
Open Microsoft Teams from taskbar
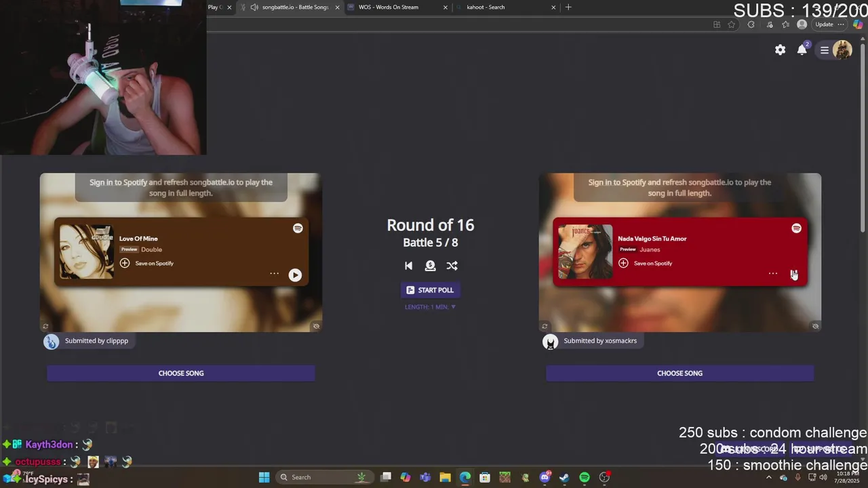425,477
